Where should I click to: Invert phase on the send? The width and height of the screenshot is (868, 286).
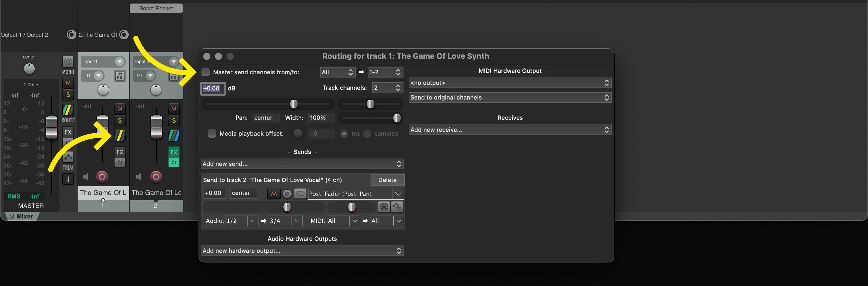[x=287, y=194]
